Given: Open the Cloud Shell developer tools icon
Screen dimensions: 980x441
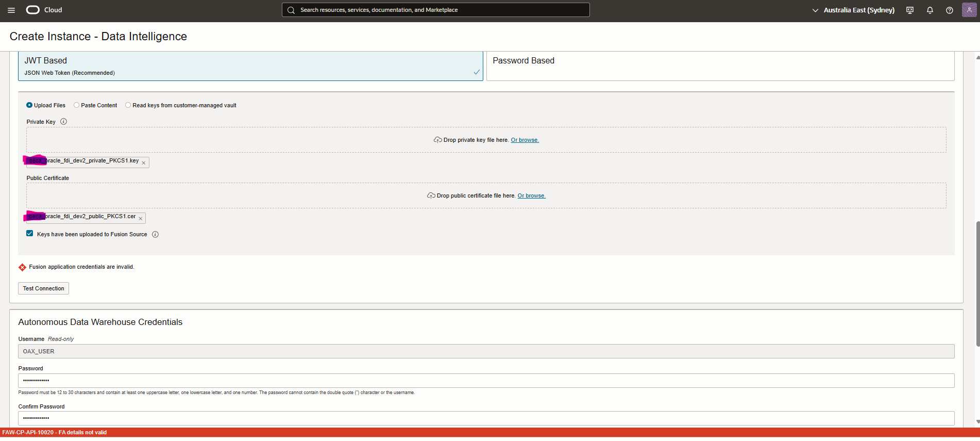Looking at the screenshot, I should point(910,10).
